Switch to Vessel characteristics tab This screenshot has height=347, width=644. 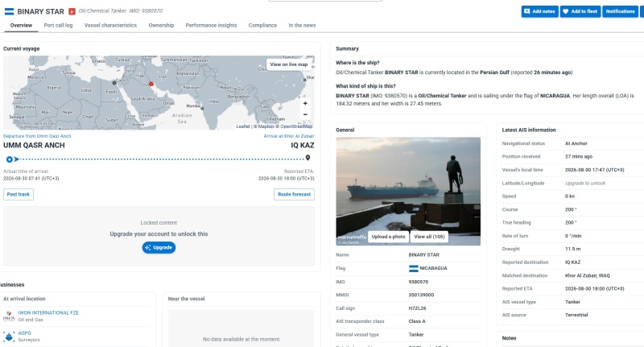(110, 26)
